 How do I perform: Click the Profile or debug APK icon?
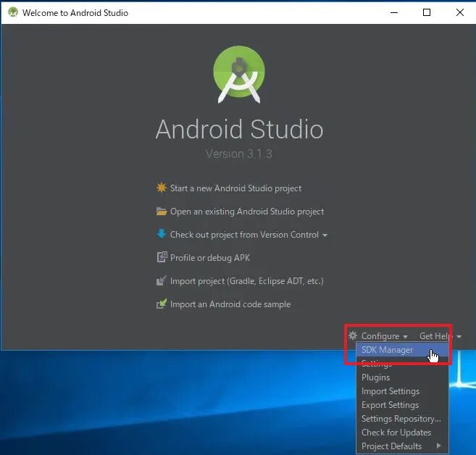click(x=162, y=257)
